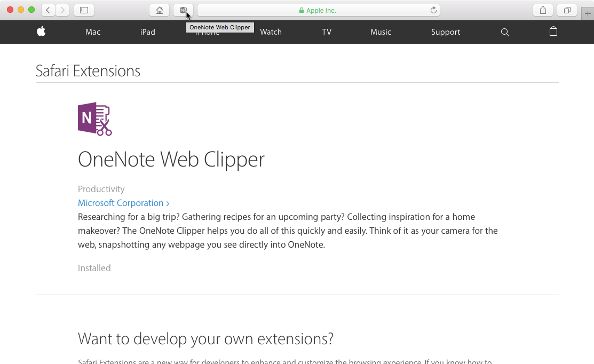Click the green full-screen window button
Viewport: 594px width, 364px height.
31,10
